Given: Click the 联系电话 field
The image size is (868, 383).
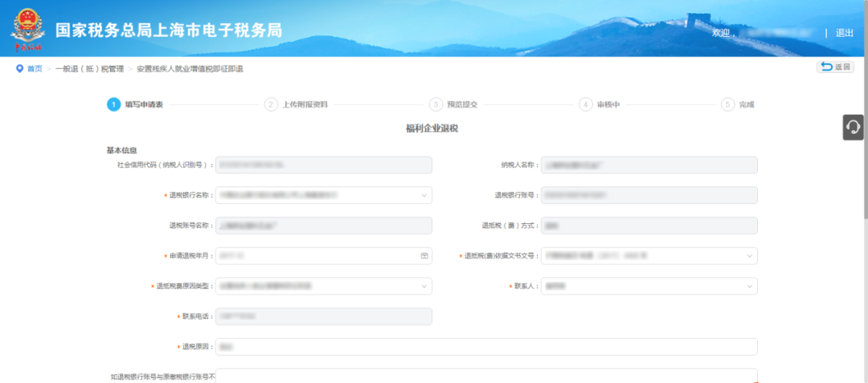Looking at the screenshot, I should point(324,316).
